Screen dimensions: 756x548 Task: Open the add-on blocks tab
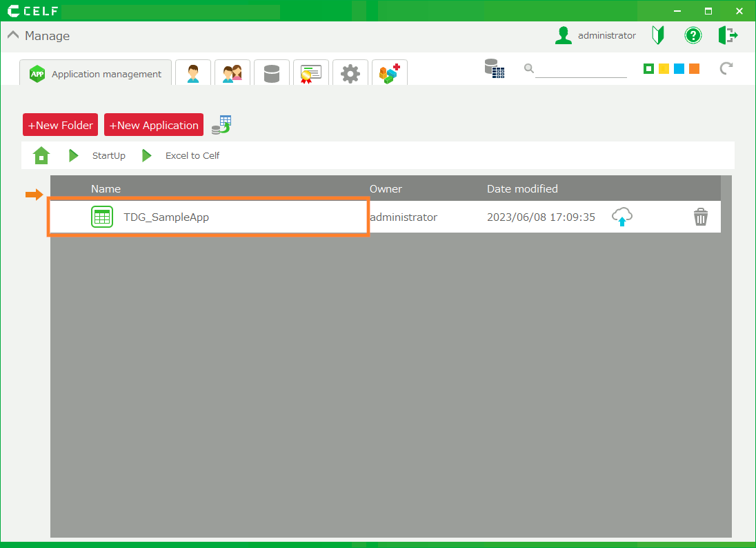(390, 73)
